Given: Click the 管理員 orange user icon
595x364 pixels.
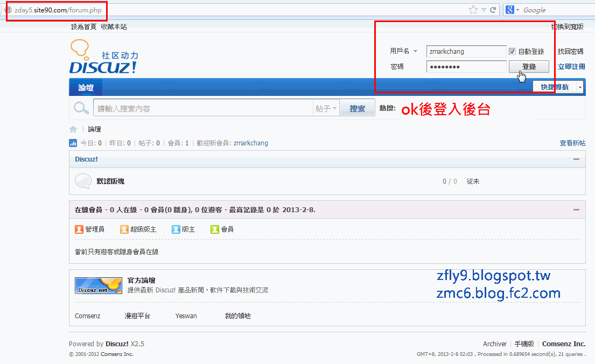Looking at the screenshot, I should point(79,229).
